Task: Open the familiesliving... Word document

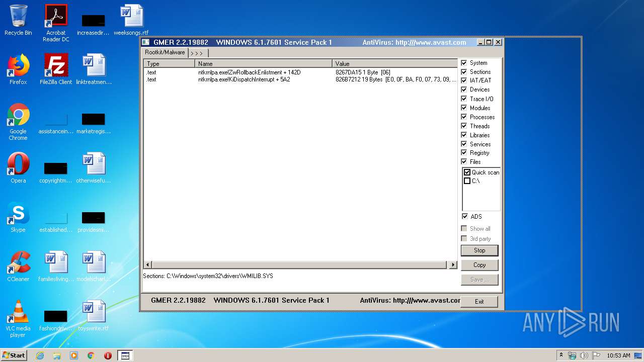Action: [56, 267]
